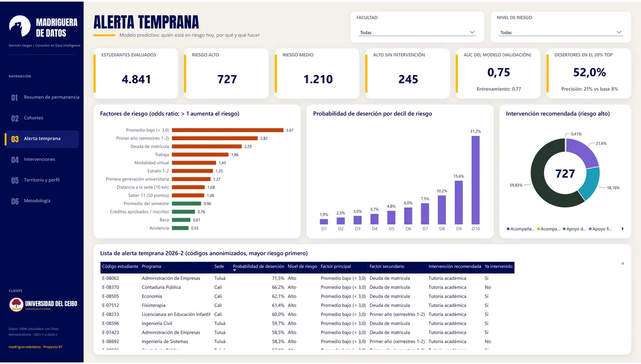
Task: Click the Factor secundario column header
Action: 387,266
